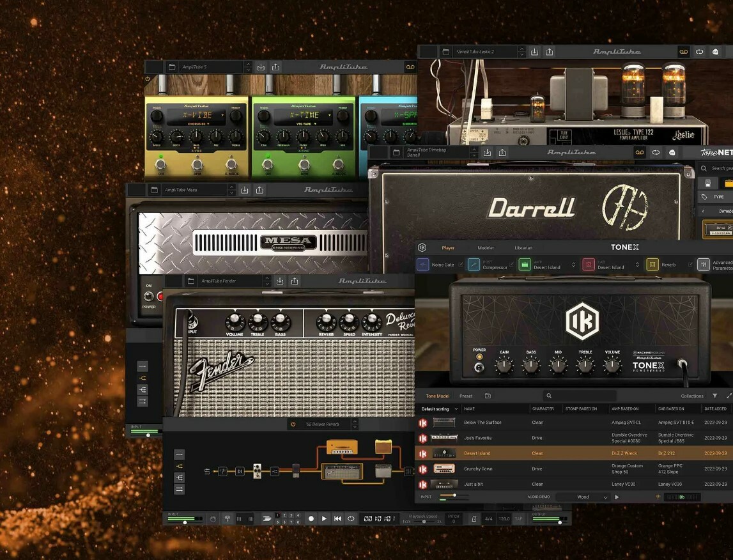Click the 8-track recorder icon in the Fender transport bar

click(x=267, y=518)
